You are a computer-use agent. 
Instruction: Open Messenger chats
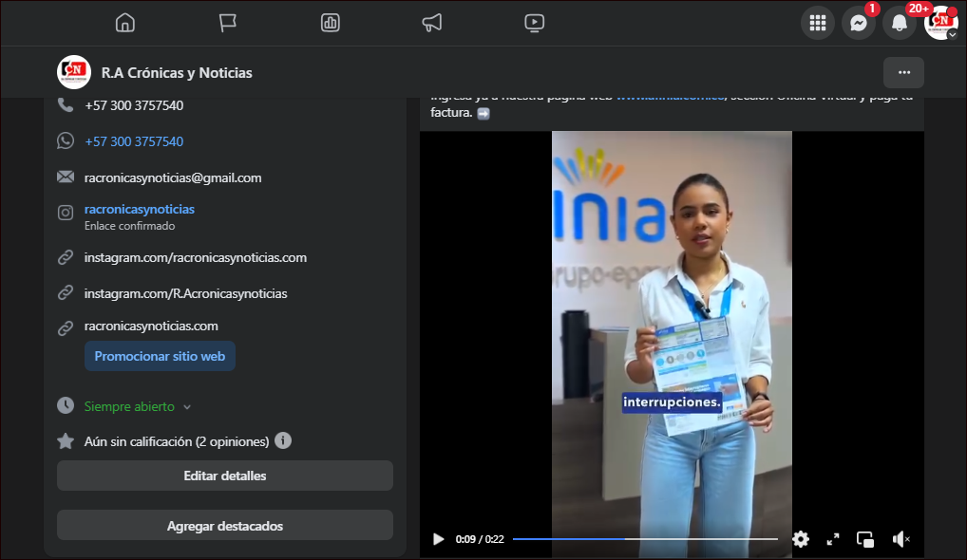859,23
